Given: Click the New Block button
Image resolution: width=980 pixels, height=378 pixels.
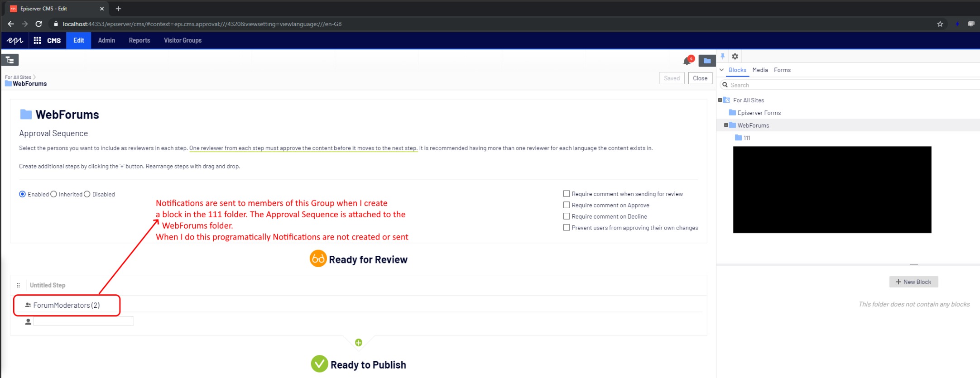Looking at the screenshot, I should click(913, 282).
